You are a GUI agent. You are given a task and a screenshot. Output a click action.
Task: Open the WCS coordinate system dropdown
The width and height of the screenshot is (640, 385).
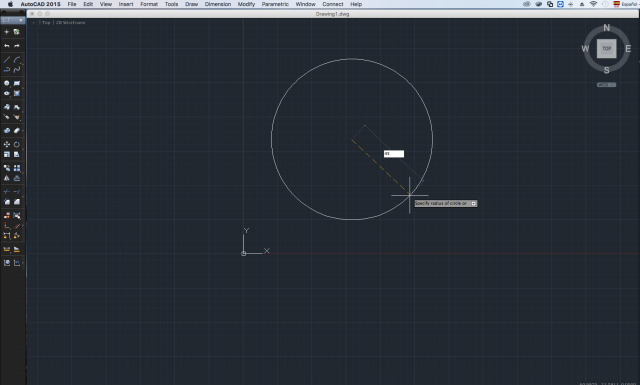tap(607, 85)
